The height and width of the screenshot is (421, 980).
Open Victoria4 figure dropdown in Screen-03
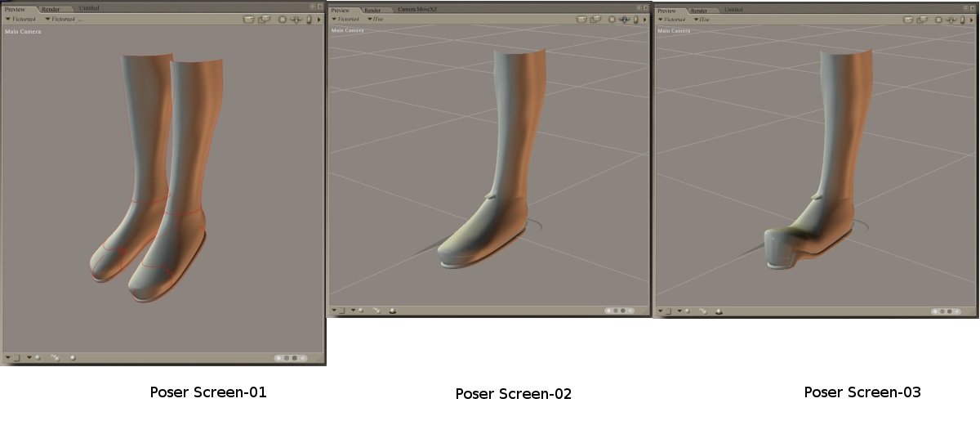673,19
